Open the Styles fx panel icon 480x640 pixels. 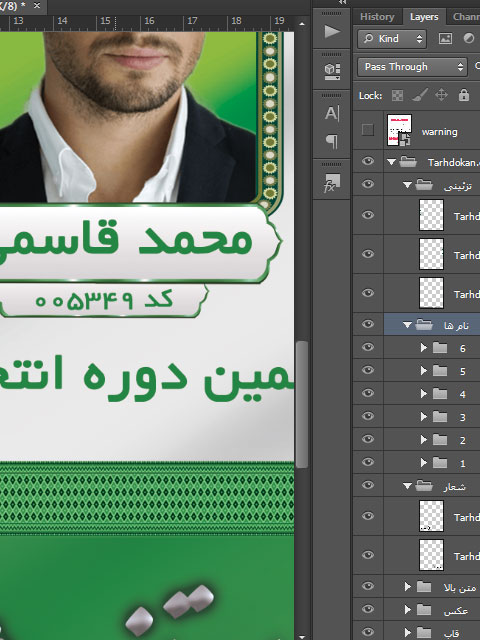(331, 183)
